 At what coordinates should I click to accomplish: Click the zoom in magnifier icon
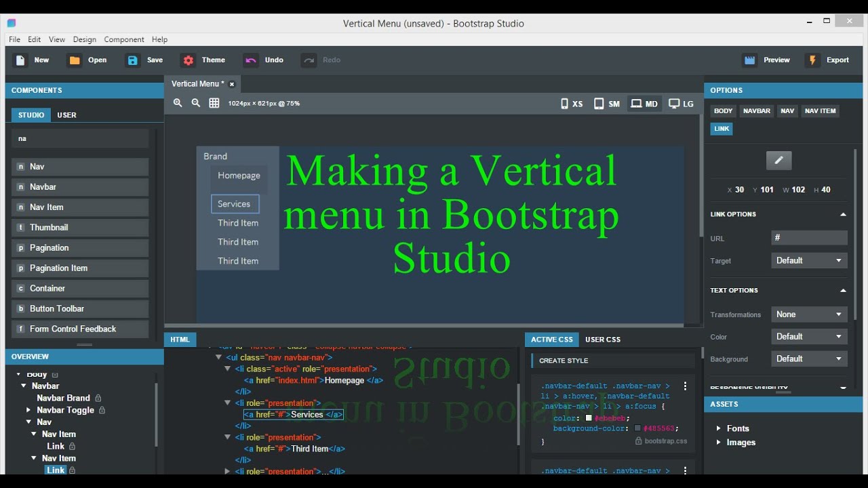tap(178, 103)
